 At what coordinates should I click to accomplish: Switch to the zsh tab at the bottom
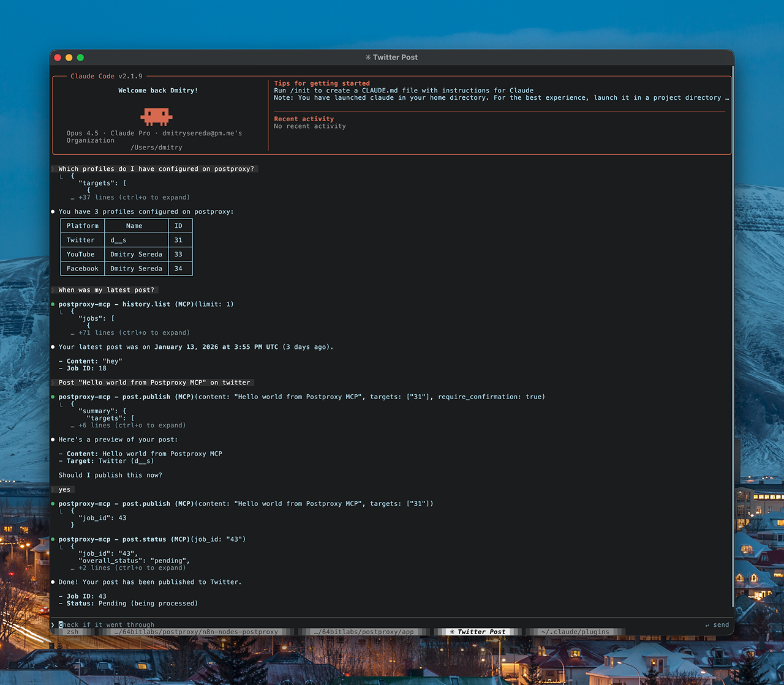pyautogui.click(x=72, y=631)
